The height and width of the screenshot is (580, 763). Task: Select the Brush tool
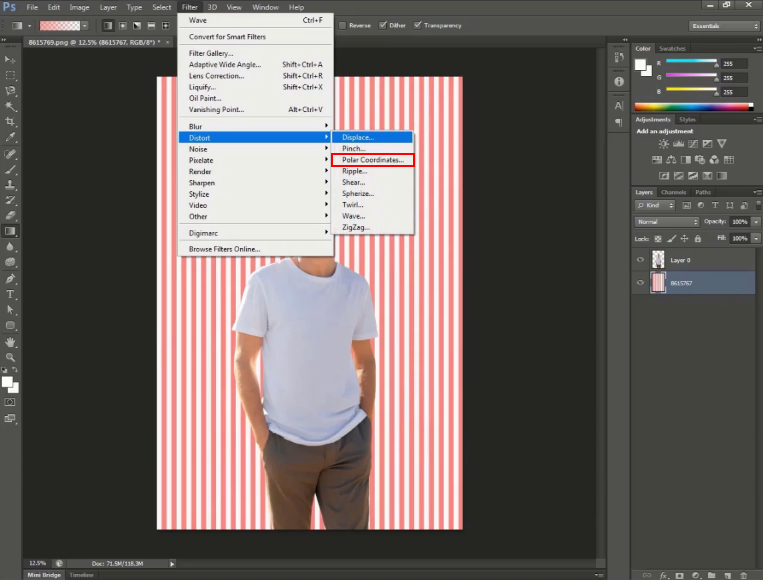tap(10, 170)
